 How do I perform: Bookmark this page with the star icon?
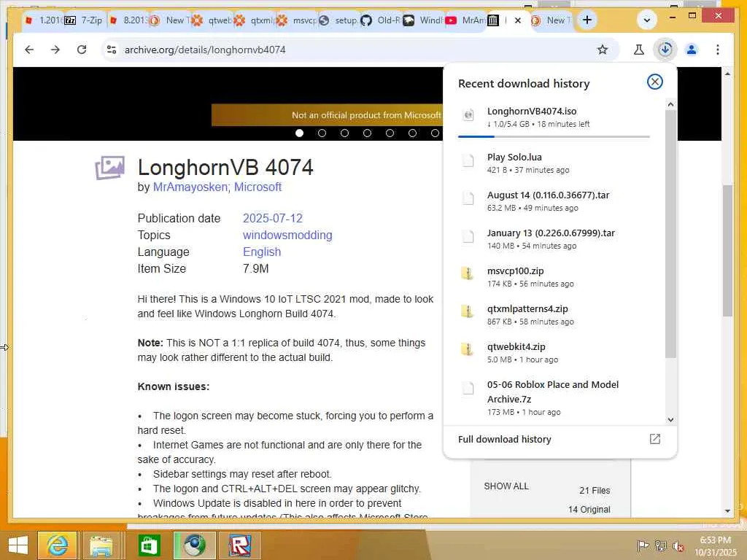[602, 50]
